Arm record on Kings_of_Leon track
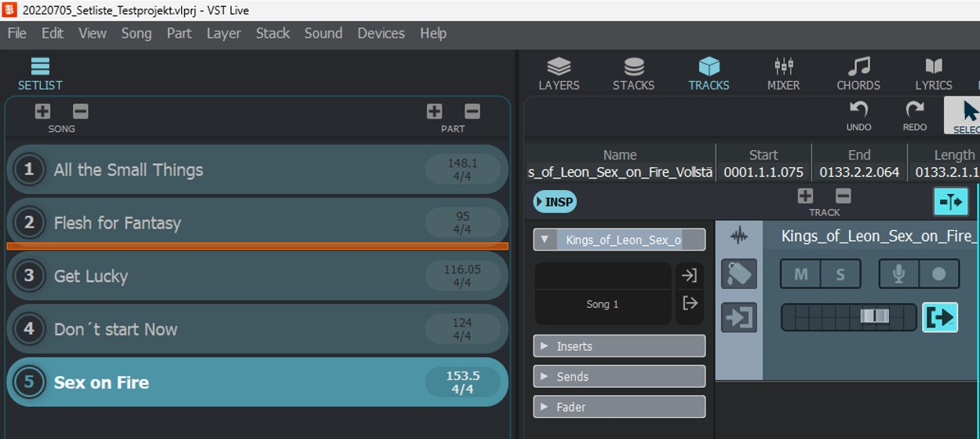The image size is (980, 439). tap(939, 274)
